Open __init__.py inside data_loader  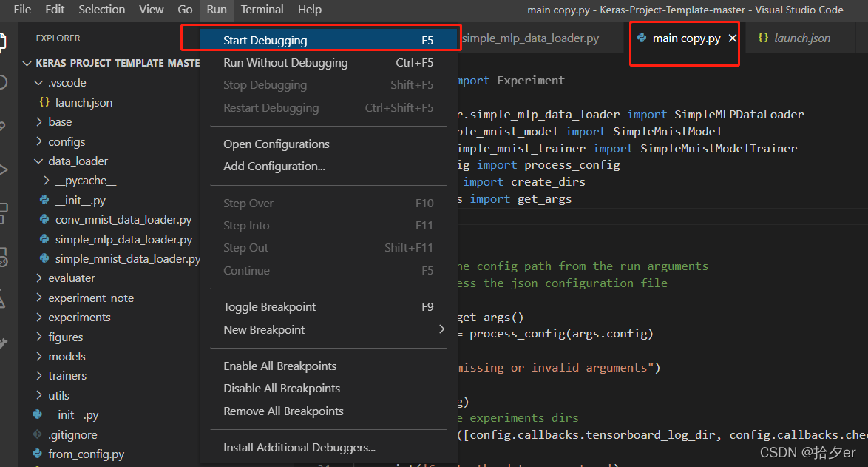[81, 201]
